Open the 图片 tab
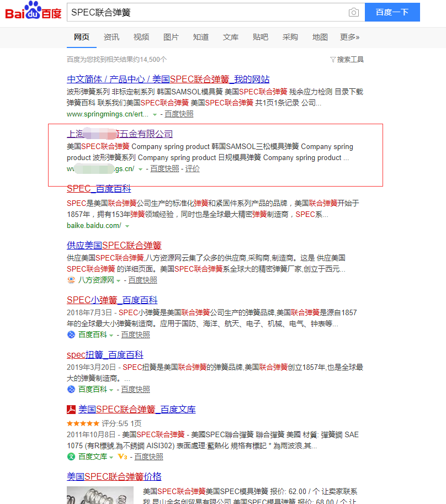This screenshot has height=504, width=446. point(171,38)
